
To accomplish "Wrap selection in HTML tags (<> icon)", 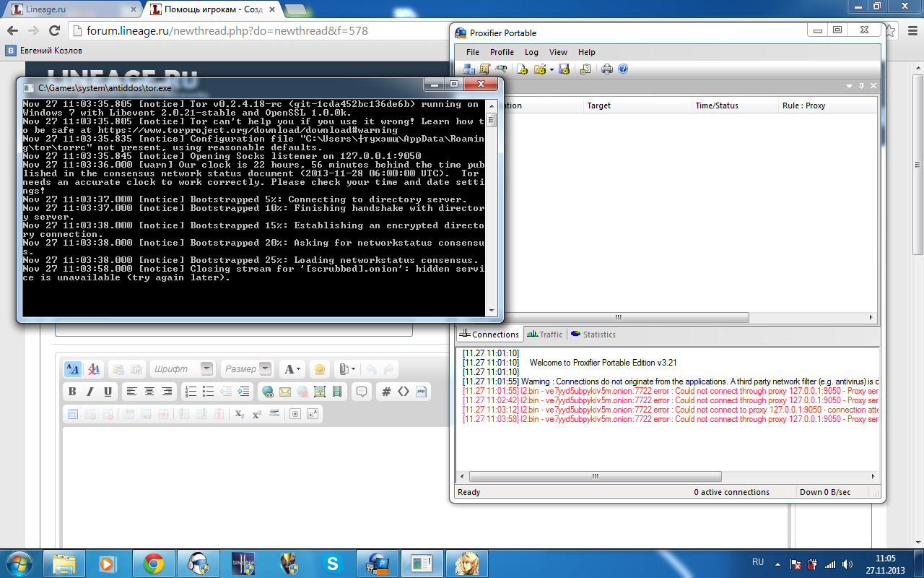I will coord(404,392).
